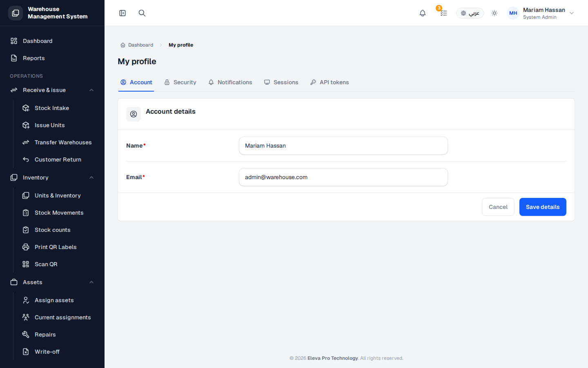Collapse the Receive & issue section
This screenshot has width=588, height=368.
[52, 90]
